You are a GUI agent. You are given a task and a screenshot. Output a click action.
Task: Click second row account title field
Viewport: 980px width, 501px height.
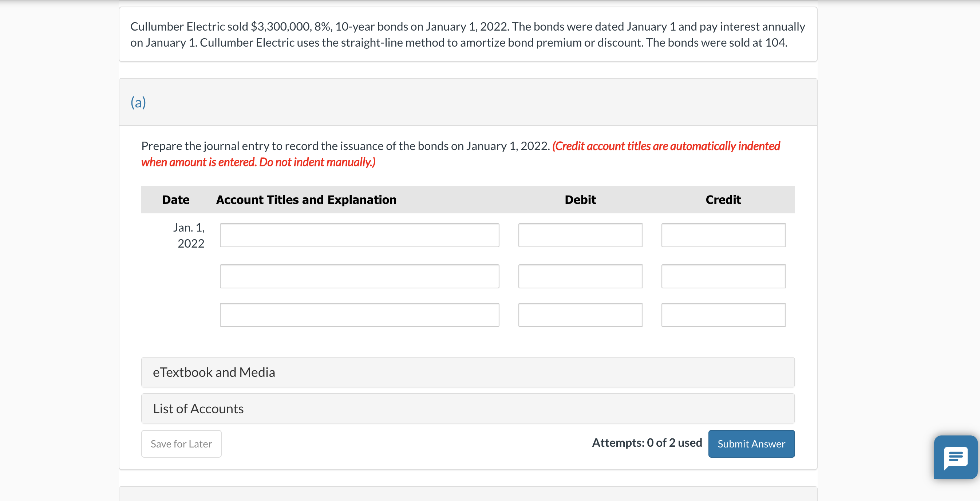359,276
